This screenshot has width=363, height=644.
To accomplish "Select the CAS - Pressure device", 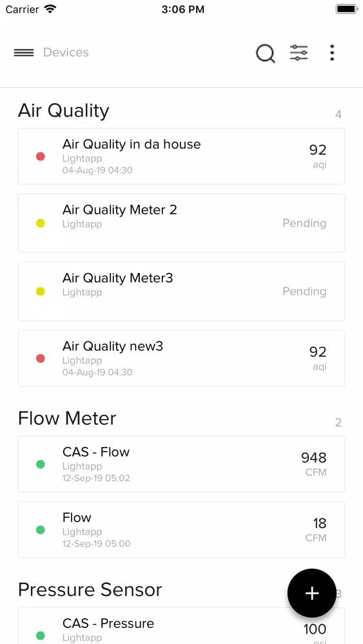I will coord(181,626).
